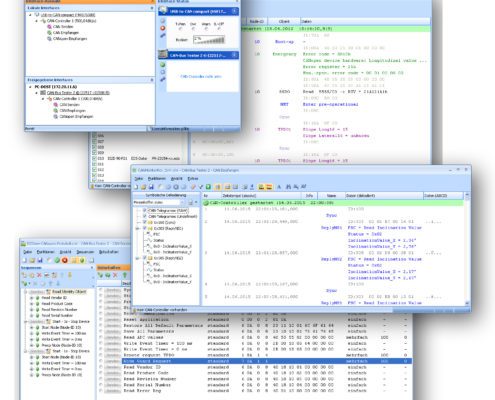Click the blue save disk icon in the CANopen Protokollierer toolbar

pos(40,260)
